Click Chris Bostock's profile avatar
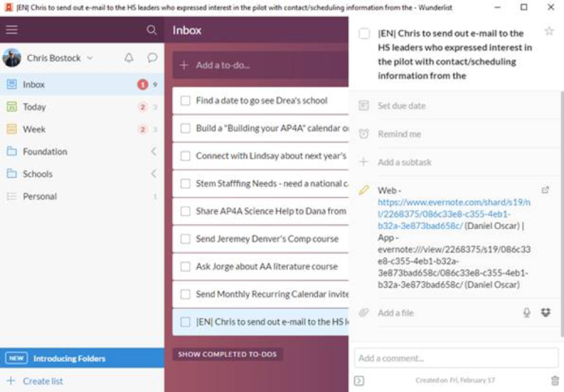The height and width of the screenshot is (392, 564). click(12, 57)
